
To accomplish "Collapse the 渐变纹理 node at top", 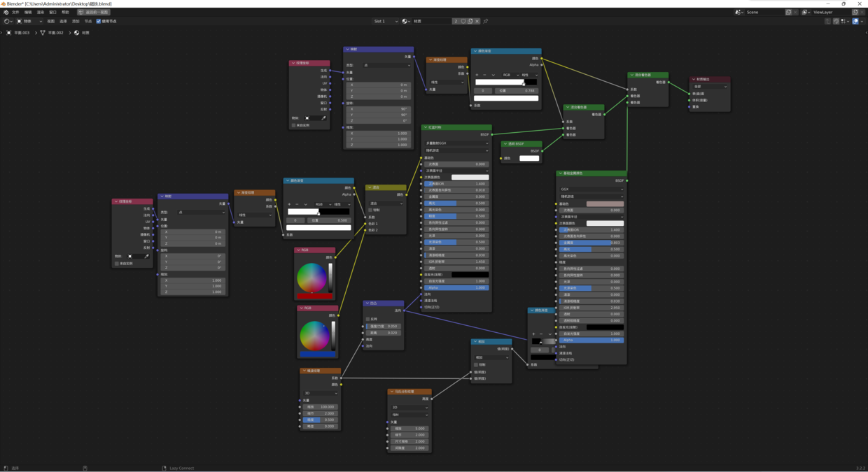I will point(430,59).
